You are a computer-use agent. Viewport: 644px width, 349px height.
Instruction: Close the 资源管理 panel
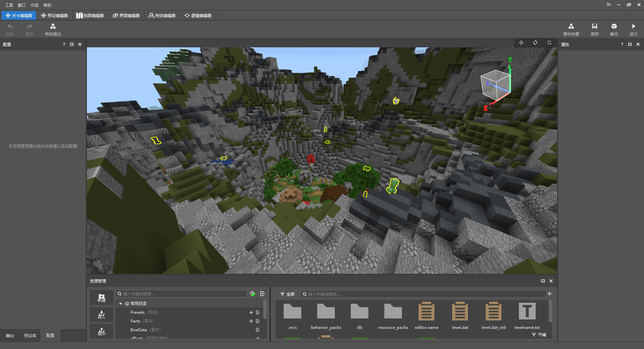pos(551,281)
